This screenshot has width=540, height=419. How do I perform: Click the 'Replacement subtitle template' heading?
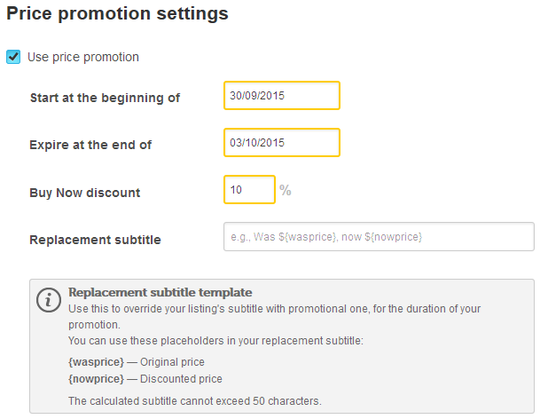pyautogui.click(x=160, y=292)
